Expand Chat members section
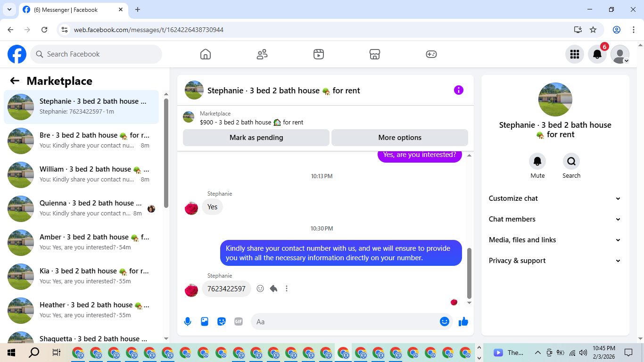Viewport: 644px width, 362px height. click(x=555, y=219)
